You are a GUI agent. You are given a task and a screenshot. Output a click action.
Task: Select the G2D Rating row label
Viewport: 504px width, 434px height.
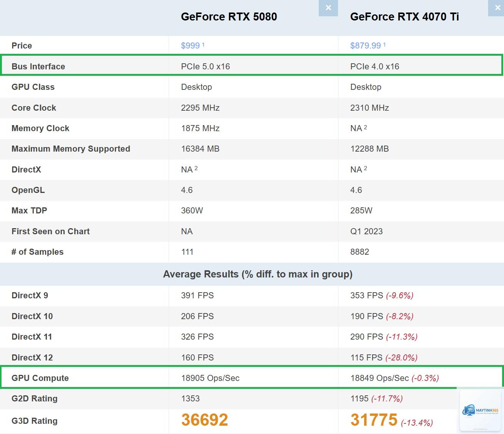pyautogui.click(x=34, y=398)
